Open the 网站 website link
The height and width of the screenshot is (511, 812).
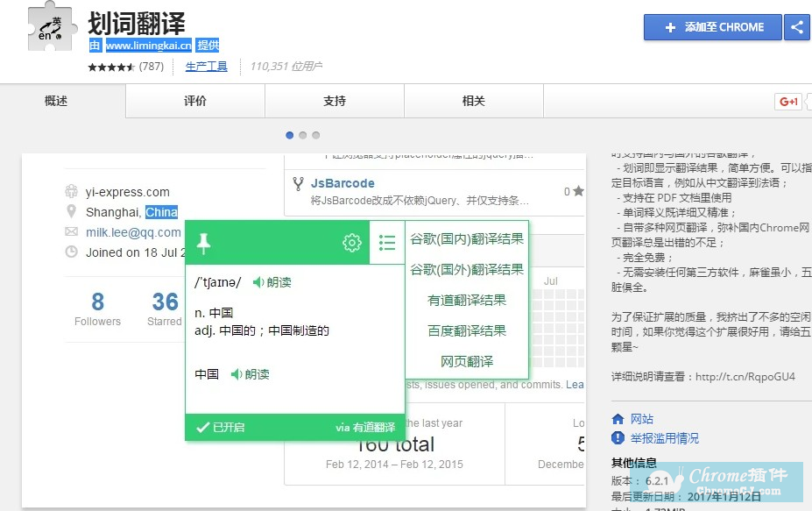pyautogui.click(x=642, y=419)
